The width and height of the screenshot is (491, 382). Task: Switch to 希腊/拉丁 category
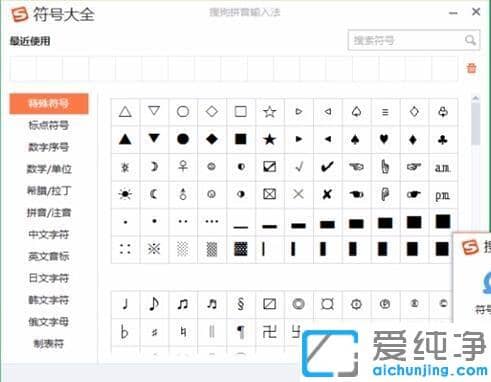coord(49,191)
